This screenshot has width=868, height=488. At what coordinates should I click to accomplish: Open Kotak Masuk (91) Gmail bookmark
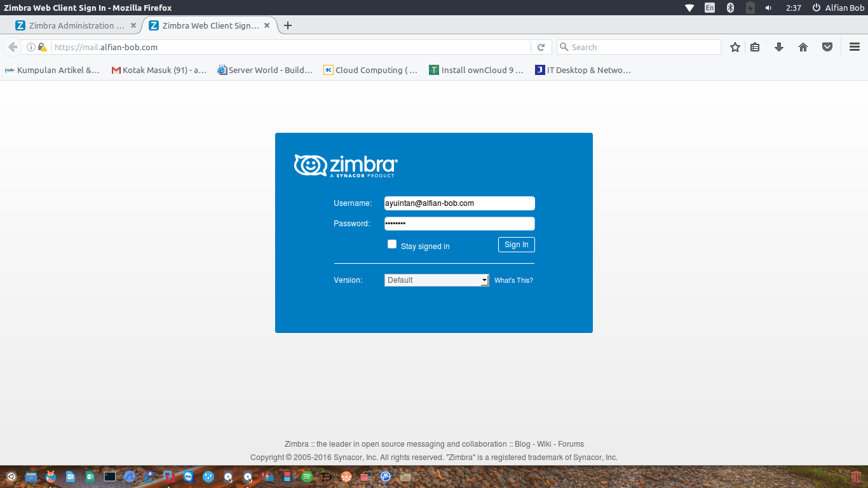(159, 70)
